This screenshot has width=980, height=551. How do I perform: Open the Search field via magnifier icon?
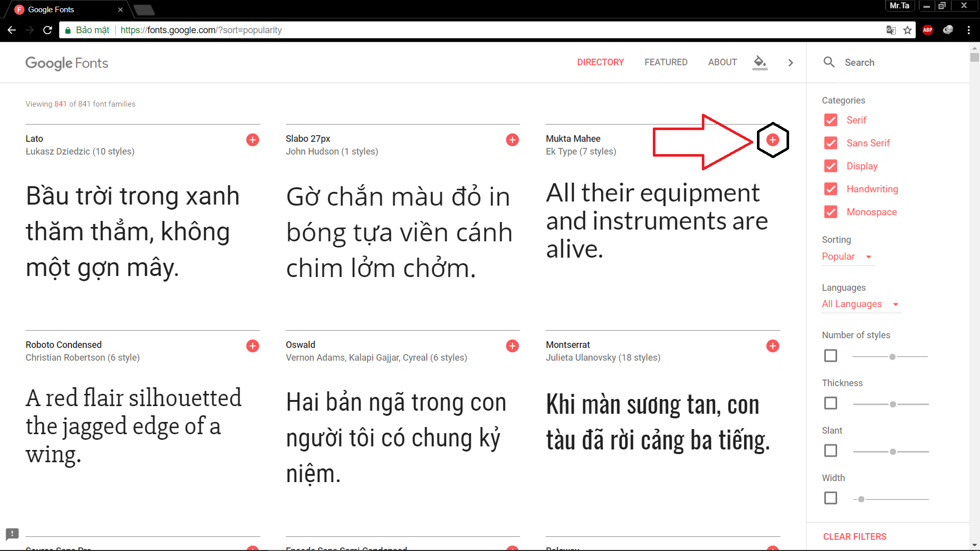[x=829, y=62]
